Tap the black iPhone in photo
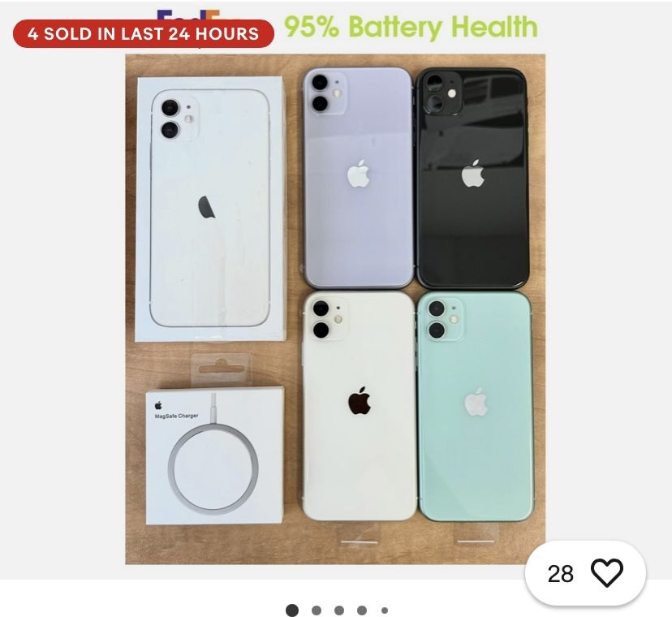The width and height of the screenshot is (672, 617). (472, 178)
